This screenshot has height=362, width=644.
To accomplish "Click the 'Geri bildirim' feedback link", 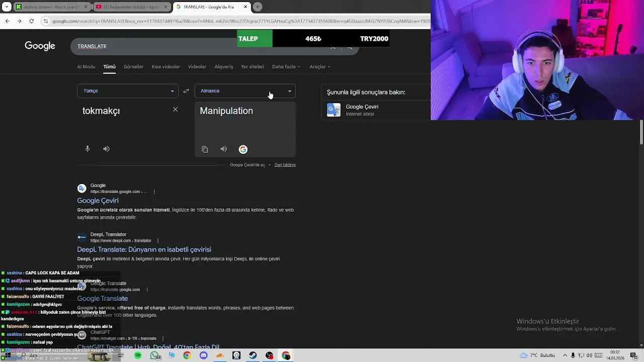I will pos(285,165).
